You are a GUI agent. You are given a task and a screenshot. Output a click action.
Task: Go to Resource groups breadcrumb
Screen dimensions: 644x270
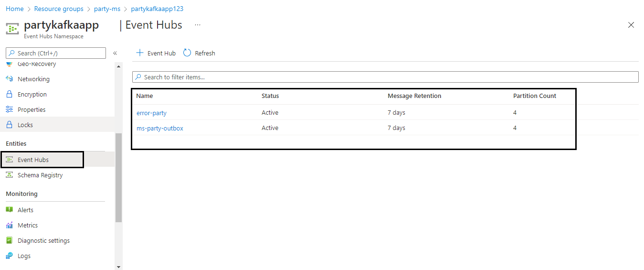(x=59, y=9)
